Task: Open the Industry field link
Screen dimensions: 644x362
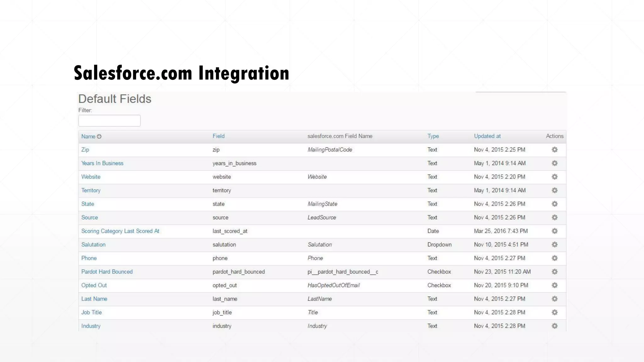Action: click(x=91, y=326)
